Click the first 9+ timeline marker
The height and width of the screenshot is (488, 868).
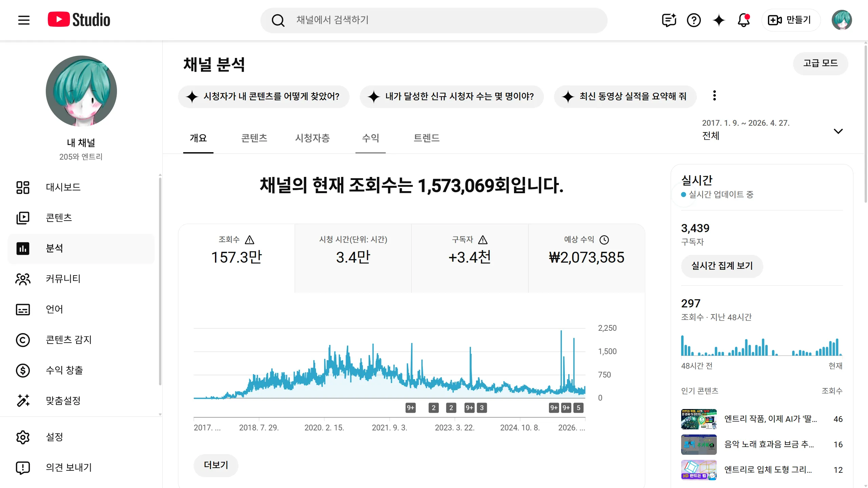point(411,408)
